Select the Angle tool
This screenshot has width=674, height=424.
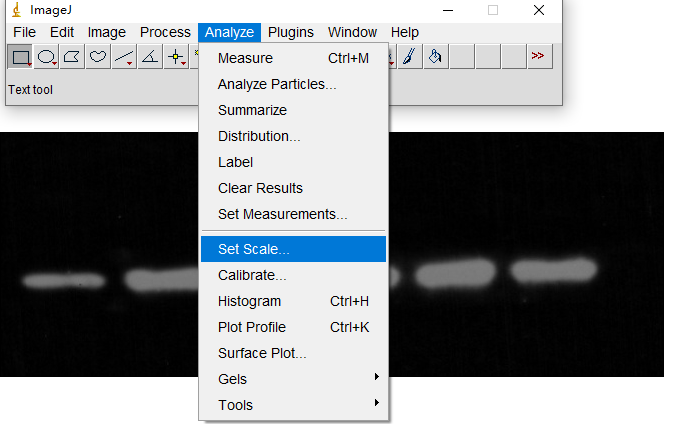point(150,58)
